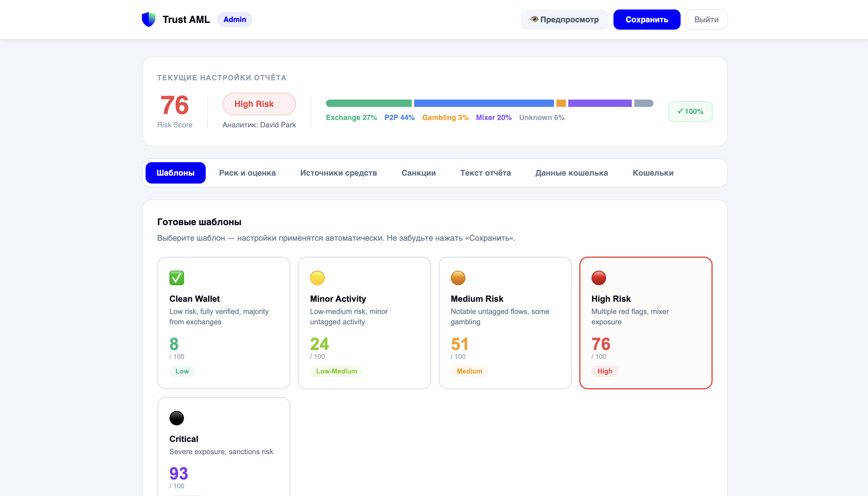The height and width of the screenshot is (496, 868).
Task: Click the gray Unknown bar segment
Action: pos(644,103)
